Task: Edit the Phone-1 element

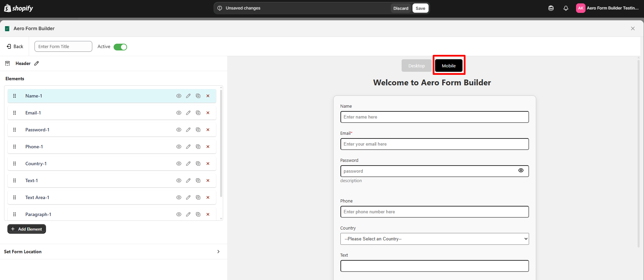Action: click(188, 147)
